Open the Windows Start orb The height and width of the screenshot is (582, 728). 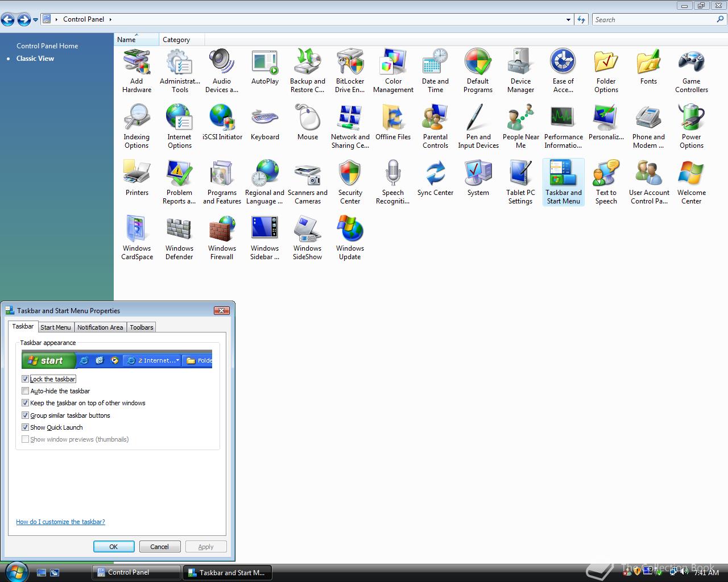point(15,572)
